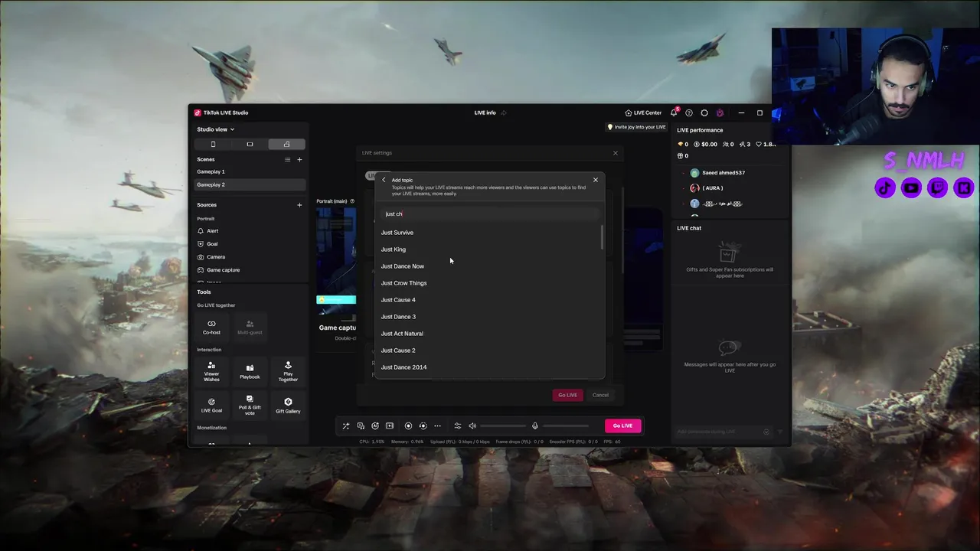Start recording with record button
This screenshot has height=551, width=980.
pyautogui.click(x=408, y=425)
